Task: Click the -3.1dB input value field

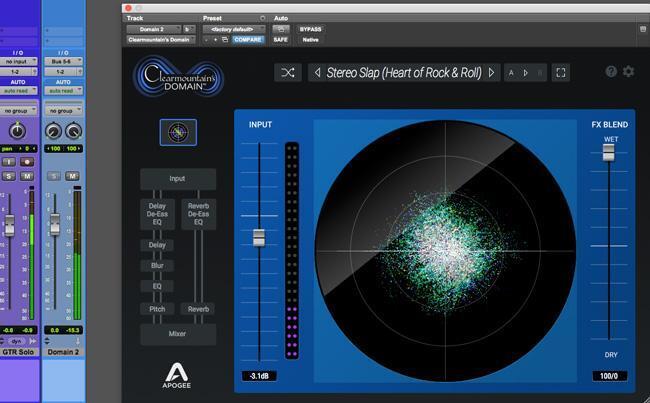Action: (259, 376)
